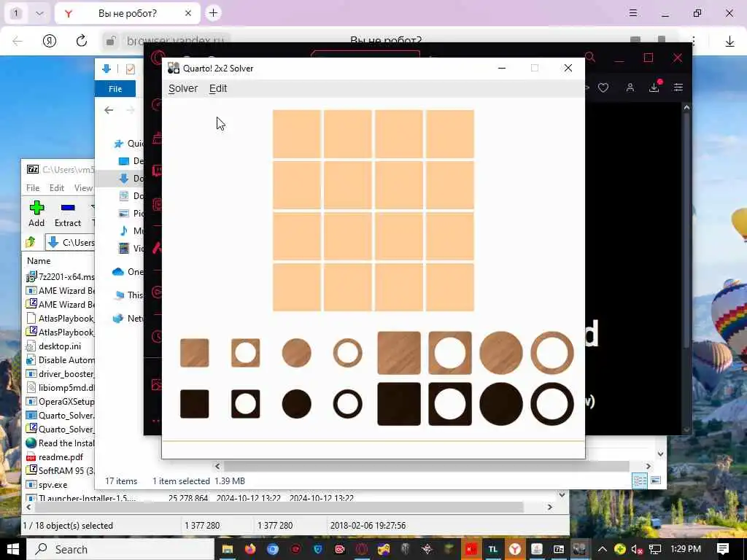This screenshot has height=560, width=747.
Task: Switch Explorer to large icons view
Action: click(x=656, y=481)
